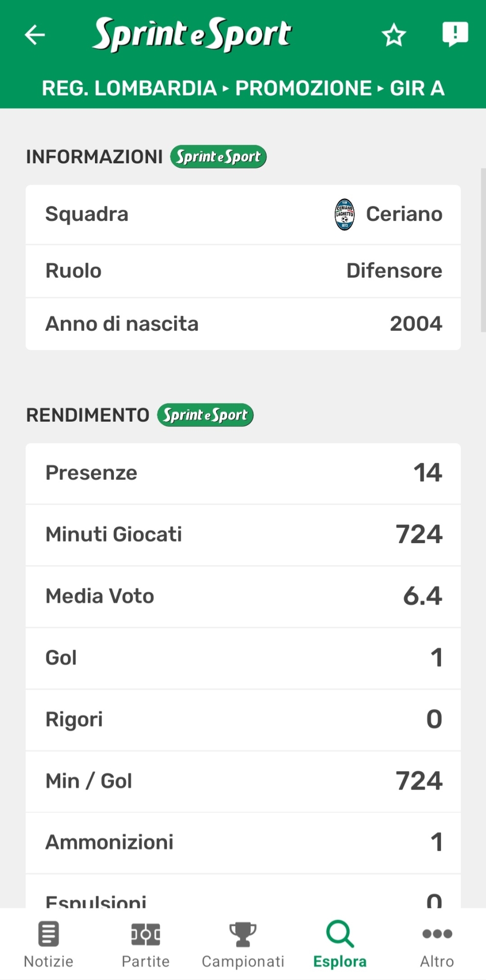Tap the Sprint e Sport badge beside INFORMAZIONI
The width and height of the screenshot is (486, 980).
(x=218, y=157)
